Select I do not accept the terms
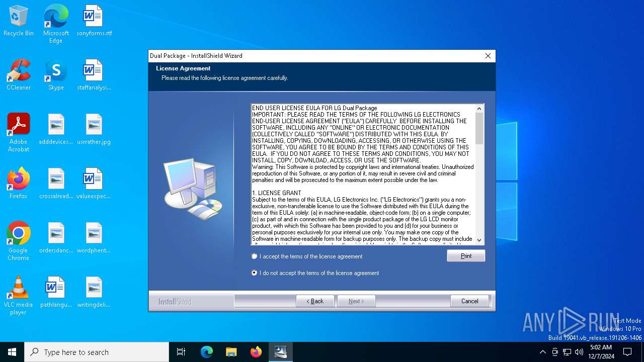Screen dimensions: 644x362 [315, 273]
